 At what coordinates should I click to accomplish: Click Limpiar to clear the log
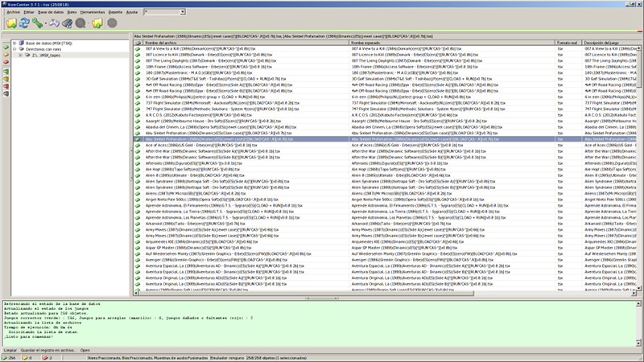(x=10, y=350)
